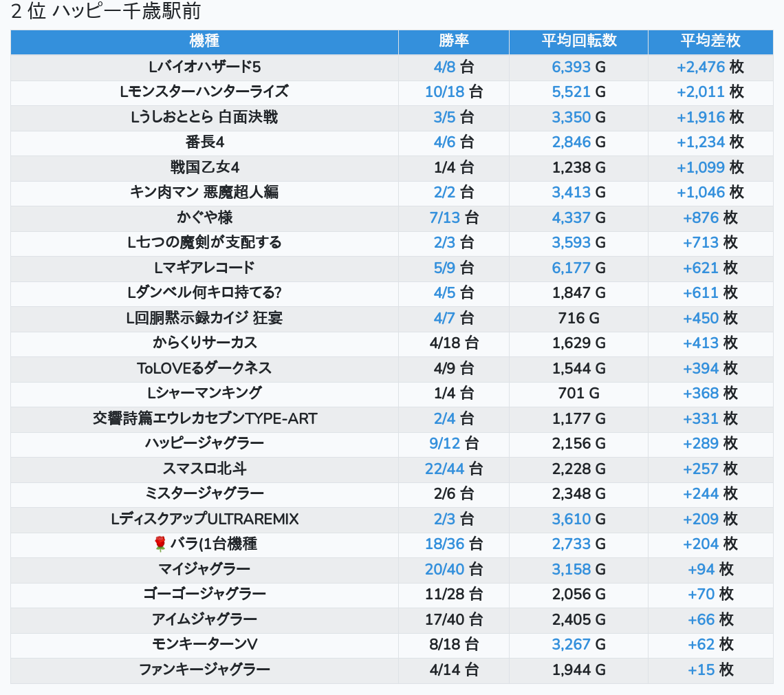Click the 2 位 ハッピー千歳駅前 heading
Image resolution: width=784 pixels, height=695 pixels.
(106, 12)
